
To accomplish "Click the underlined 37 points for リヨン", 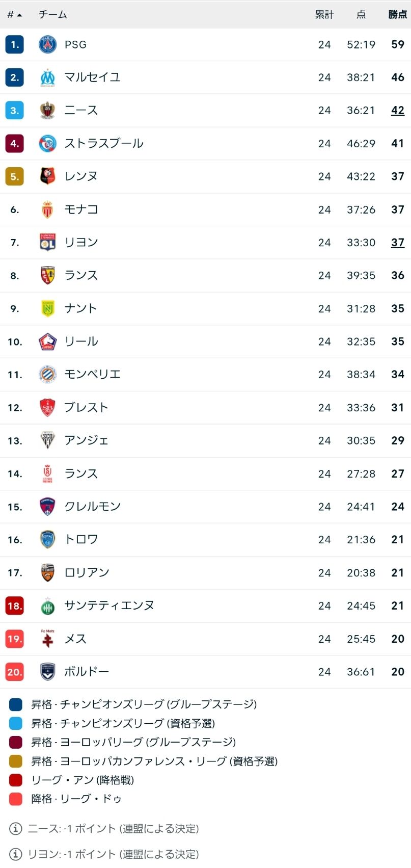I will 397,243.
